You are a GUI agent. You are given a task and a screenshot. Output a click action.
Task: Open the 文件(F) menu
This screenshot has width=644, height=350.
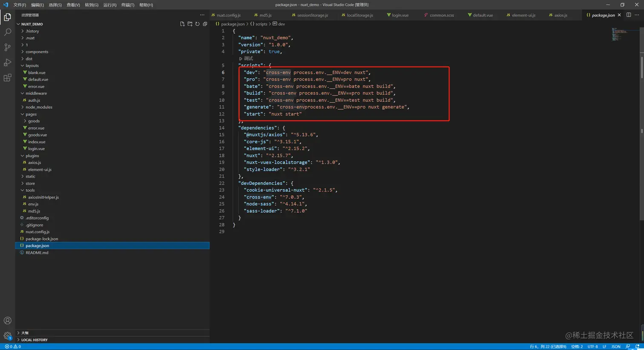click(20, 5)
